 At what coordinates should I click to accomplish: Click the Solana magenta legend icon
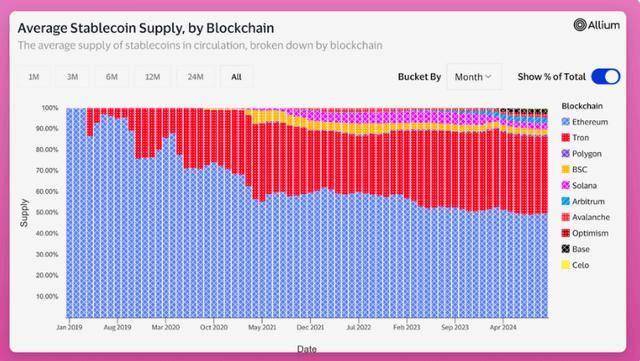[565, 185]
